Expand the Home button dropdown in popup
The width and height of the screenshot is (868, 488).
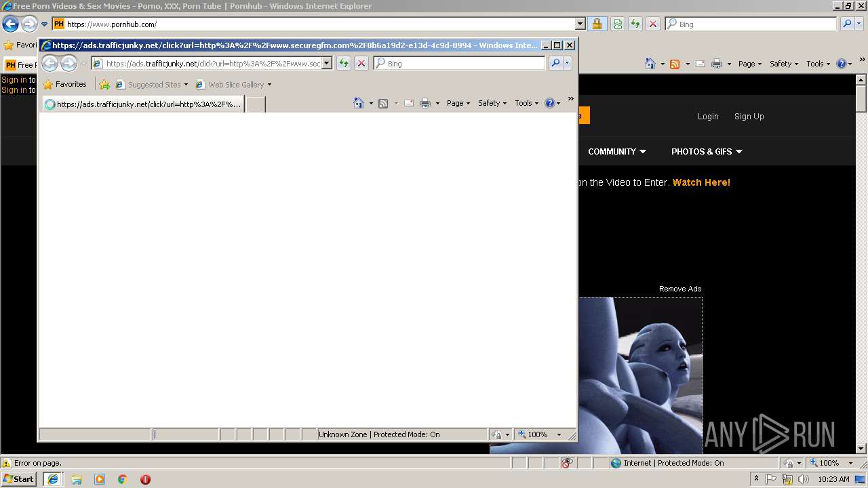point(371,103)
